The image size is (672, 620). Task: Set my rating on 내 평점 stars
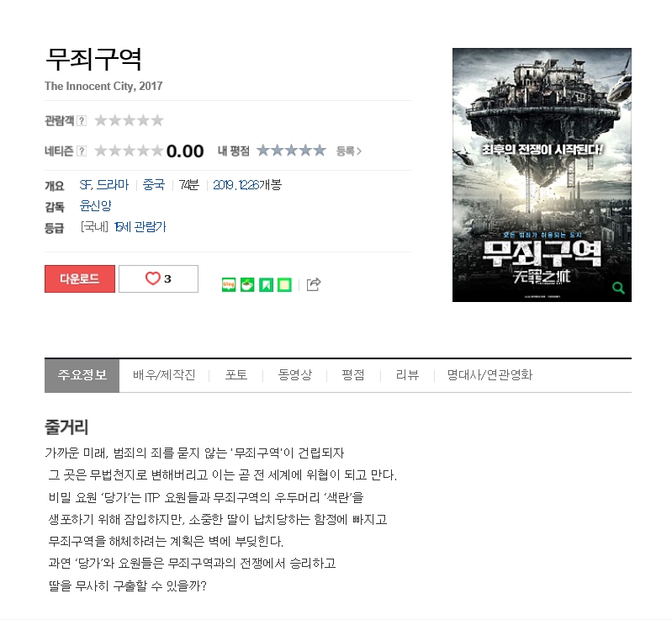click(x=292, y=151)
